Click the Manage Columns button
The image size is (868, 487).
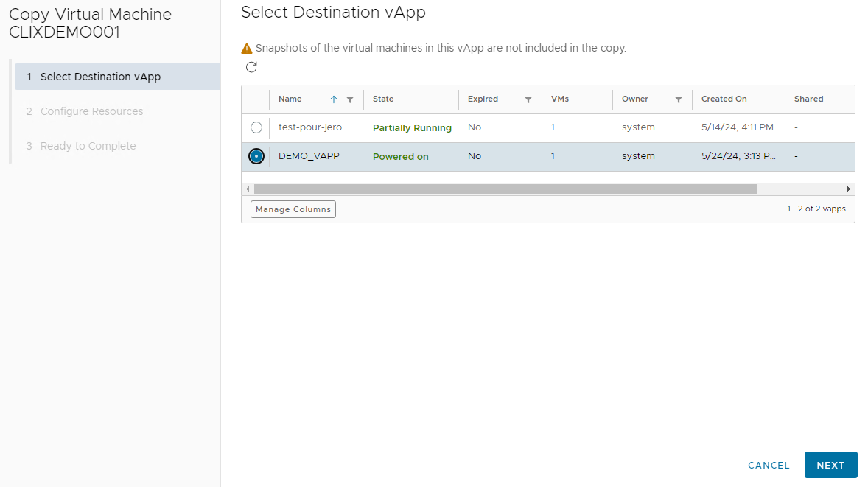tap(293, 209)
